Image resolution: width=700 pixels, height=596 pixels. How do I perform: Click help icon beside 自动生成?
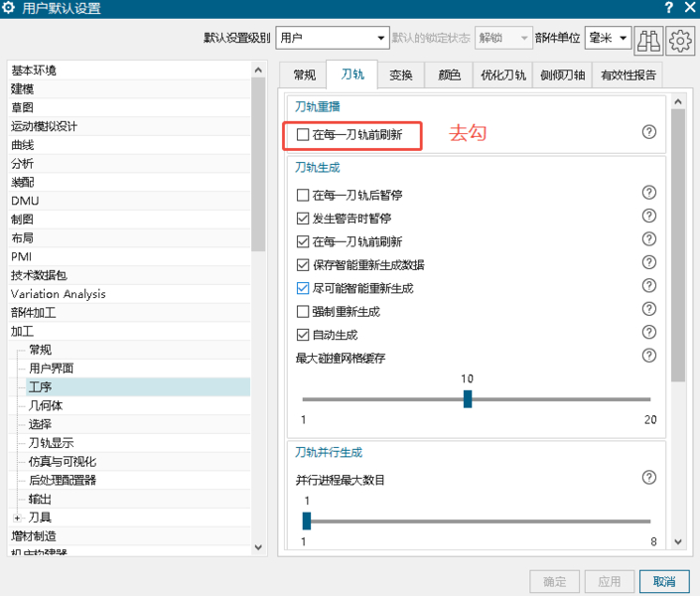[648, 332]
